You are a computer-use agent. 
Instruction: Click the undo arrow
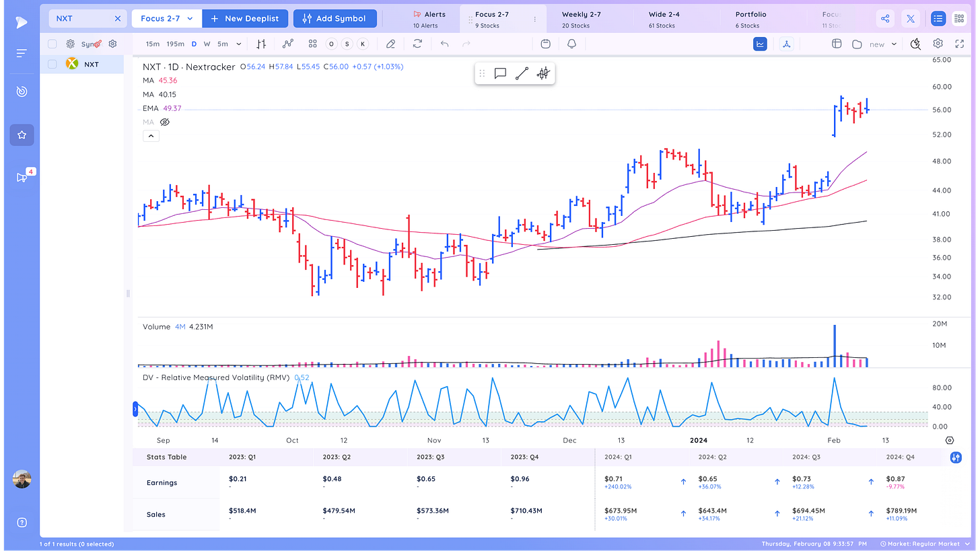[x=444, y=44]
